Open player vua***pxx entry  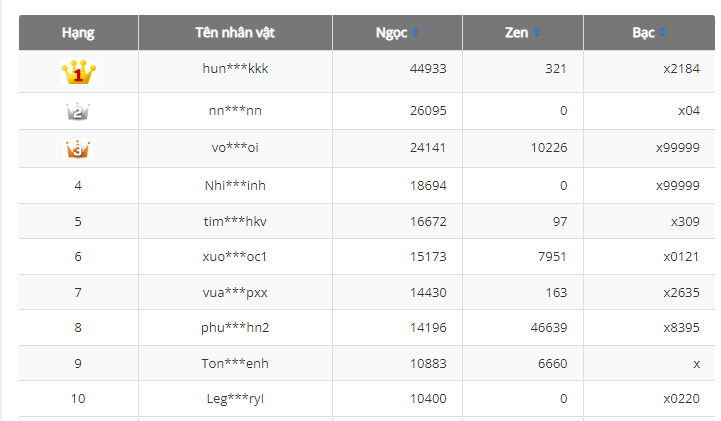[x=235, y=292]
